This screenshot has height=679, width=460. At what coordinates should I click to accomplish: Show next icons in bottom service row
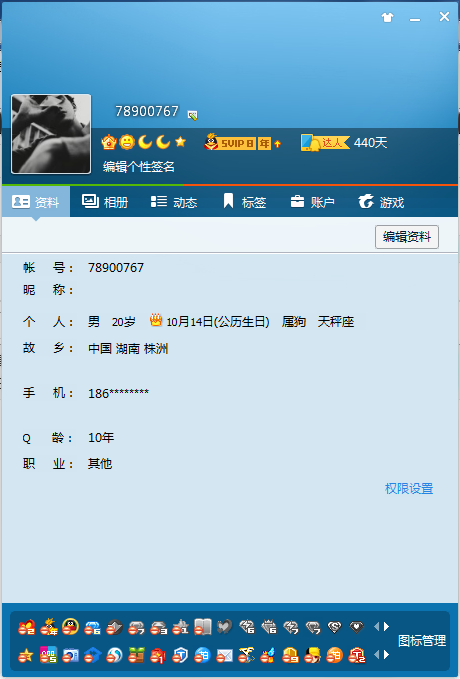click(x=386, y=655)
